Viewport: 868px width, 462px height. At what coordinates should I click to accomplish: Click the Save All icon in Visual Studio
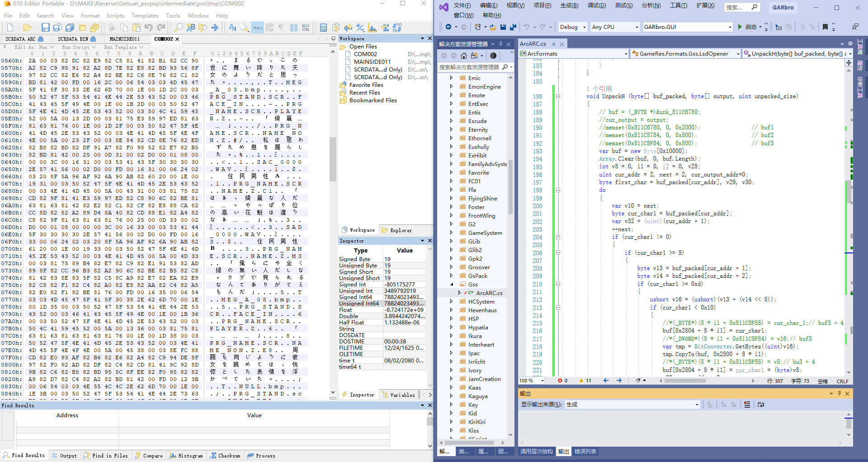coord(513,27)
